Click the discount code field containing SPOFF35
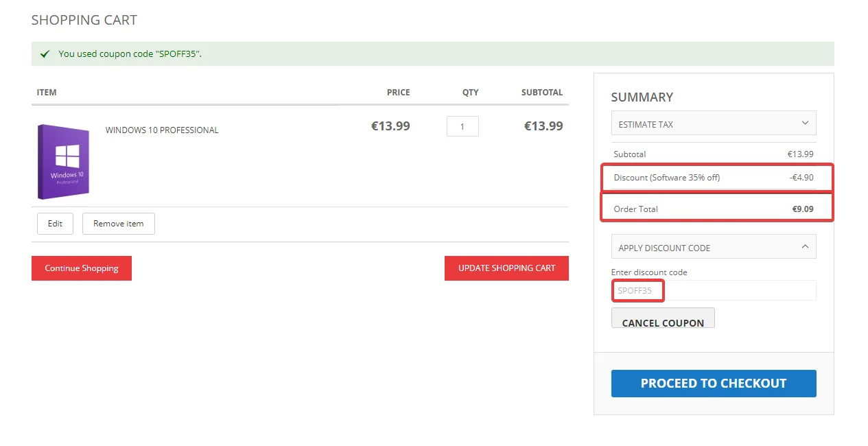The height and width of the screenshot is (446, 868). click(x=714, y=290)
